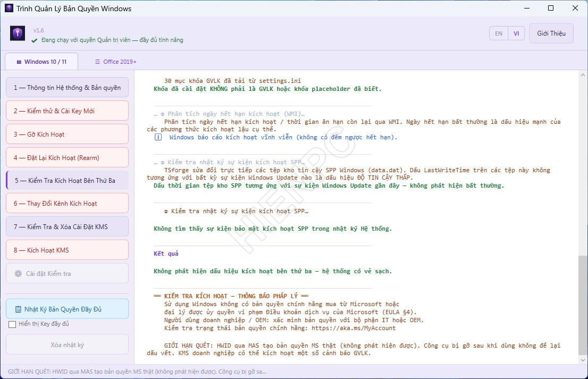Open the Windows 10 / 11 tab
This screenshot has width=588, height=379.
point(41,62)
